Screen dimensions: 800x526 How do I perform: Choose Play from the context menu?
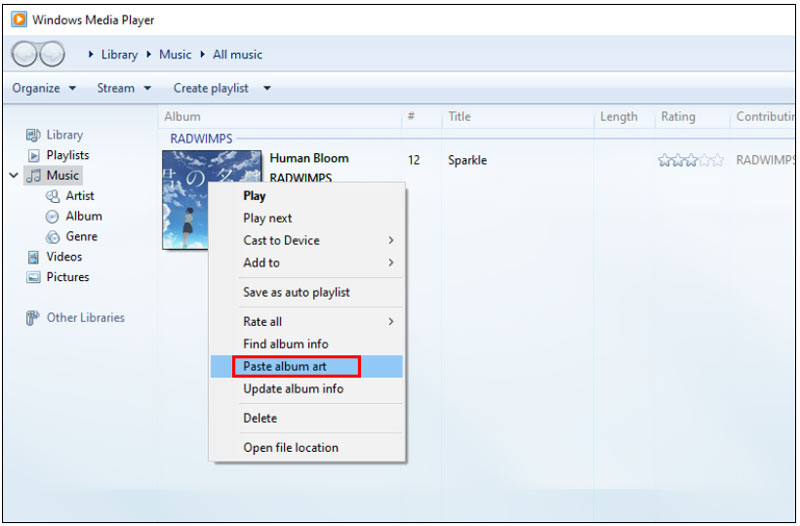coord(307,196)
